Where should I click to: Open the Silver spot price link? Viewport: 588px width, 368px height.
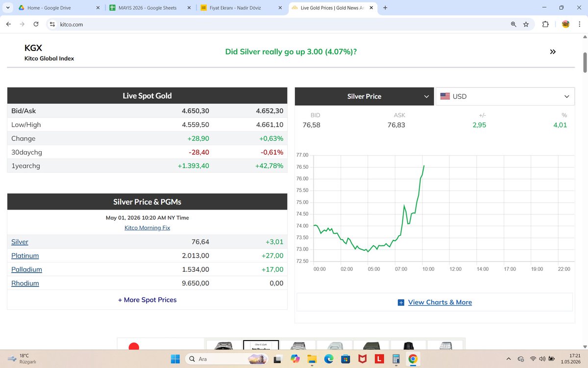20,242
